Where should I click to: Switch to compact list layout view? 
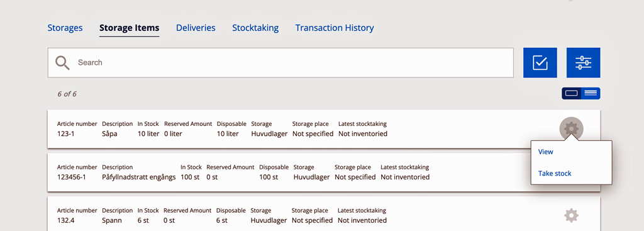(x=591, y=93)
